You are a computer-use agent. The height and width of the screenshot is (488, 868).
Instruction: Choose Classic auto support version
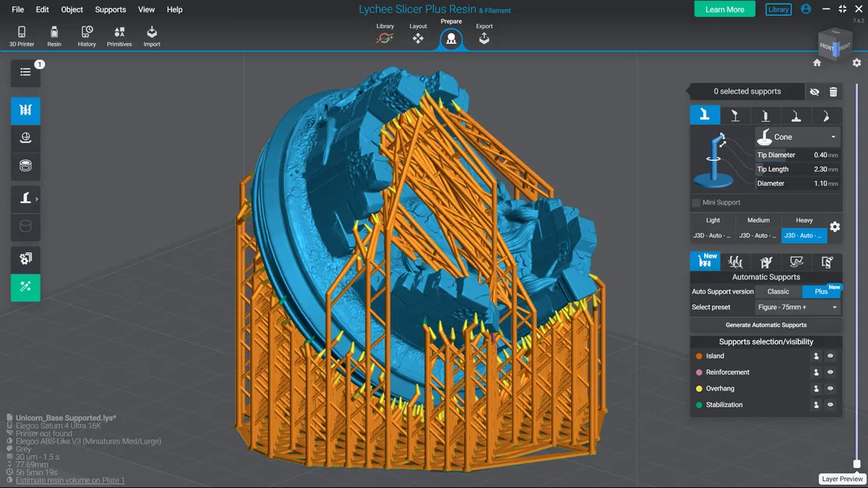coord(778,291)
